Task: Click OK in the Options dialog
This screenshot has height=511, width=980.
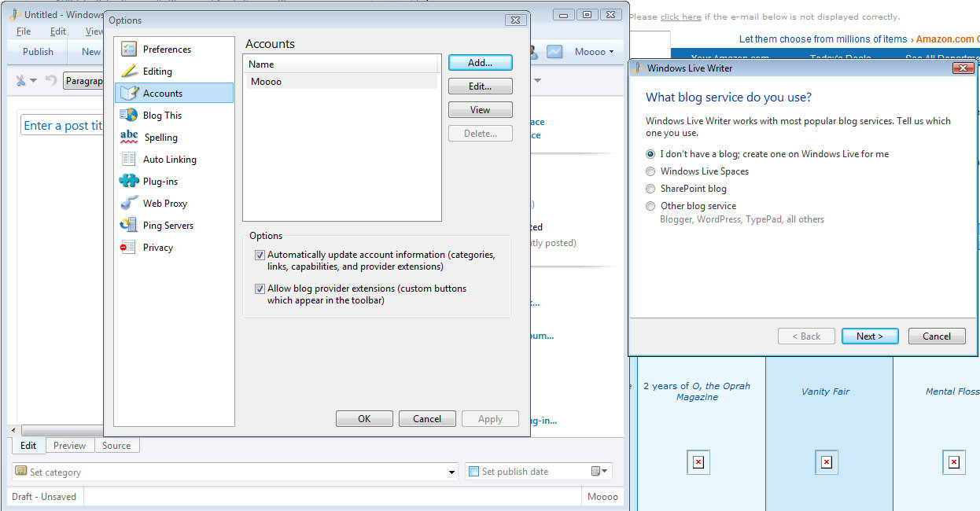Action: point(364,419)
